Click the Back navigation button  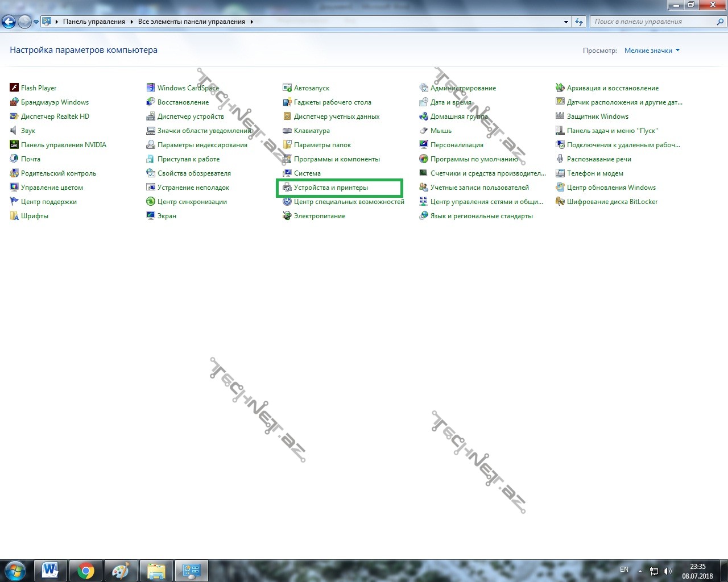click(9, 22)
